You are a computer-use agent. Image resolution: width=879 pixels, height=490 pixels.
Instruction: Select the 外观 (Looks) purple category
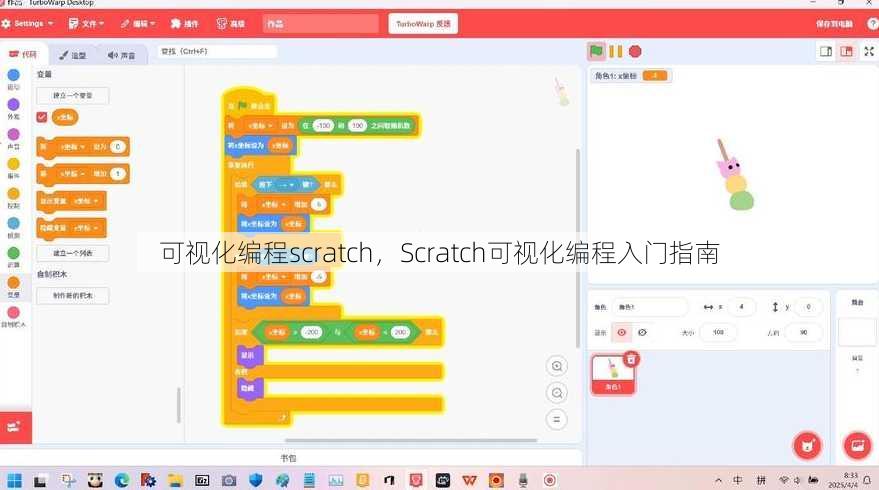point(13,109)
